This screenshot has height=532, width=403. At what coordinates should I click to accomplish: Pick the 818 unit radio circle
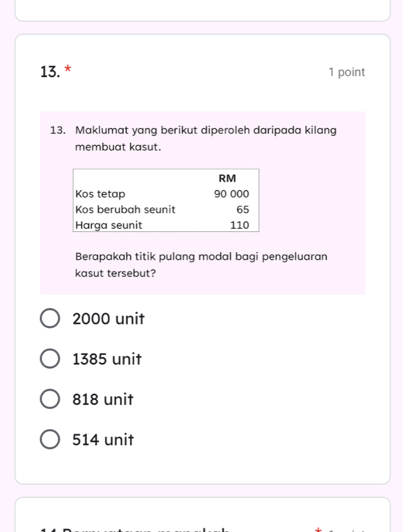[x=50, y=399]
